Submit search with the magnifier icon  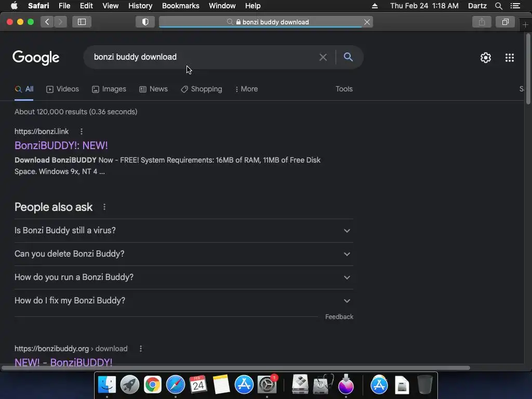348,57
